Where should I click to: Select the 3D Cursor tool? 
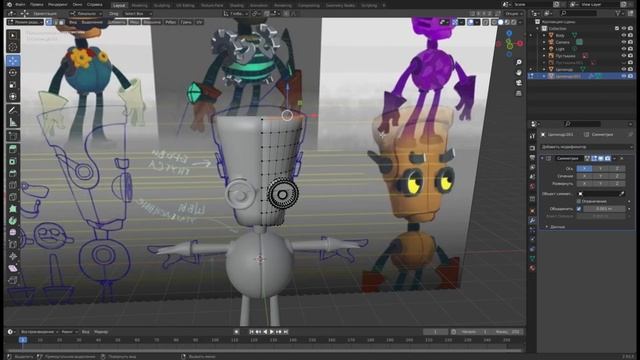click(13, 47)
